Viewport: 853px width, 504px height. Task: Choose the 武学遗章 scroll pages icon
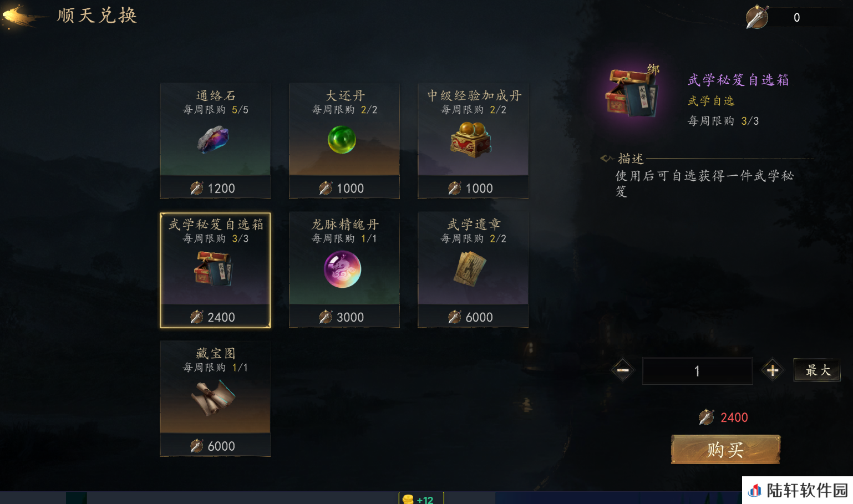[x=470, y=268]
